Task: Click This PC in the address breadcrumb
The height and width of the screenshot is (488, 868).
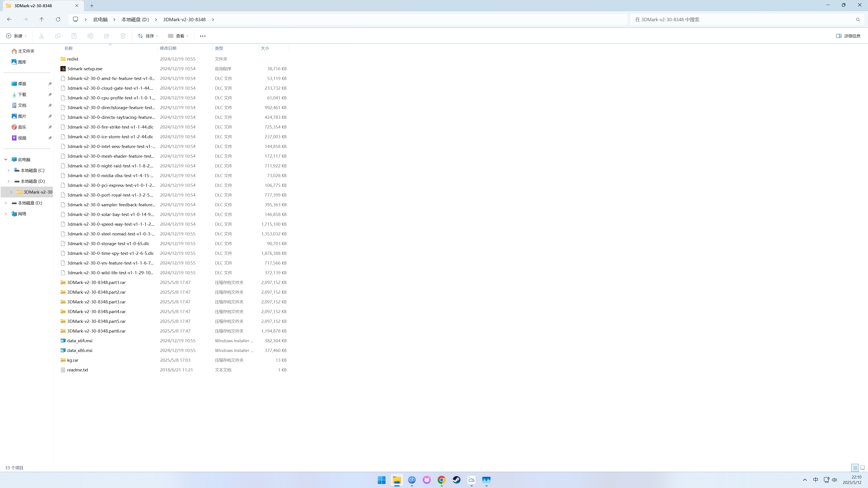Action: click(100, 19)
